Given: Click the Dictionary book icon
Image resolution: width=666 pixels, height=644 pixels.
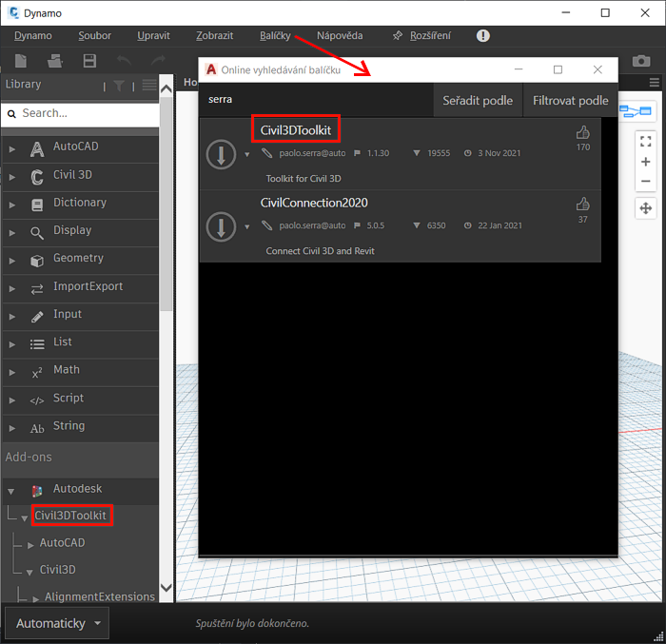Looking at the screenshot, I should 37,205.
